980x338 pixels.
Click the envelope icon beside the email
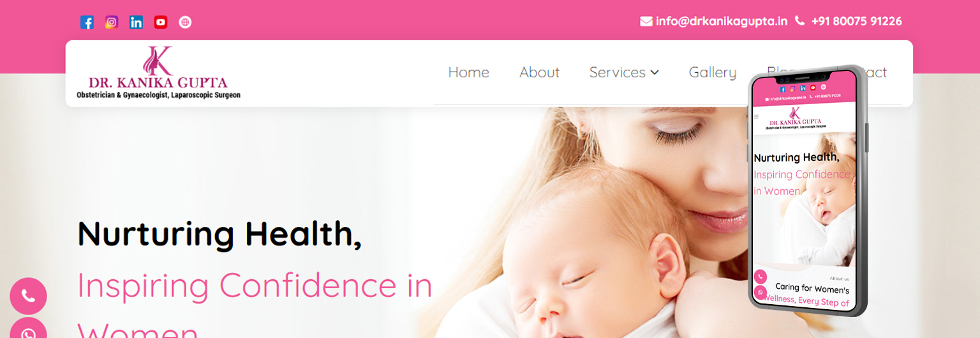tap(646, 21)
